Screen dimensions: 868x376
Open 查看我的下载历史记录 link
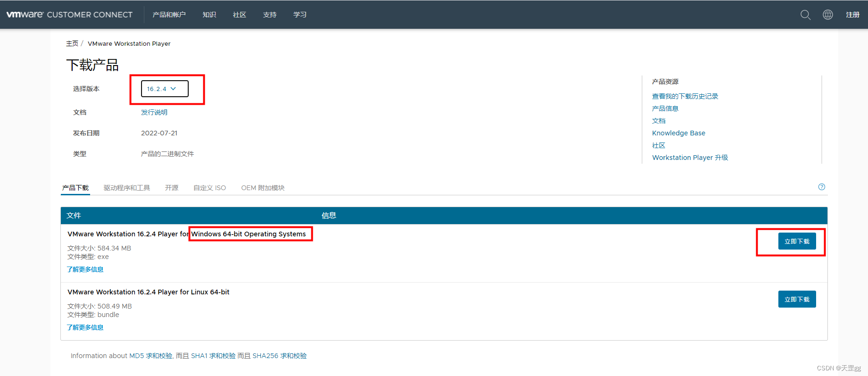point(685,96)
